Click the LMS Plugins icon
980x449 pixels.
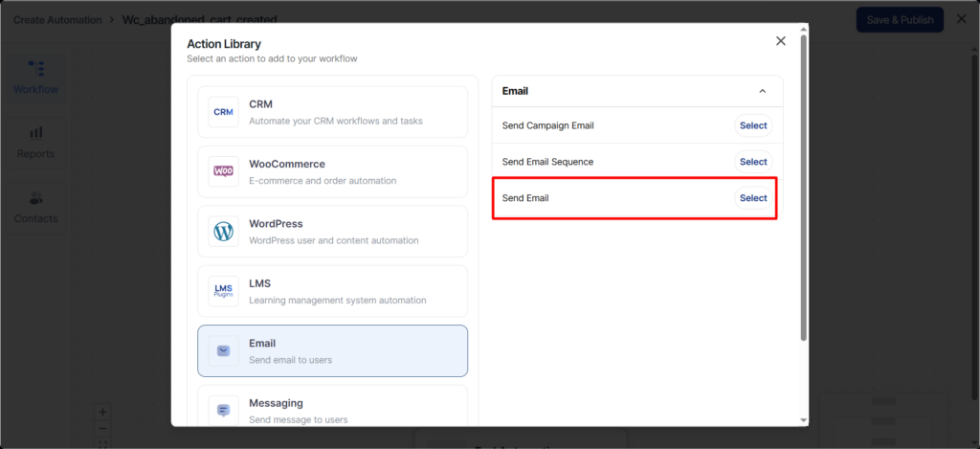click(223, 291)
